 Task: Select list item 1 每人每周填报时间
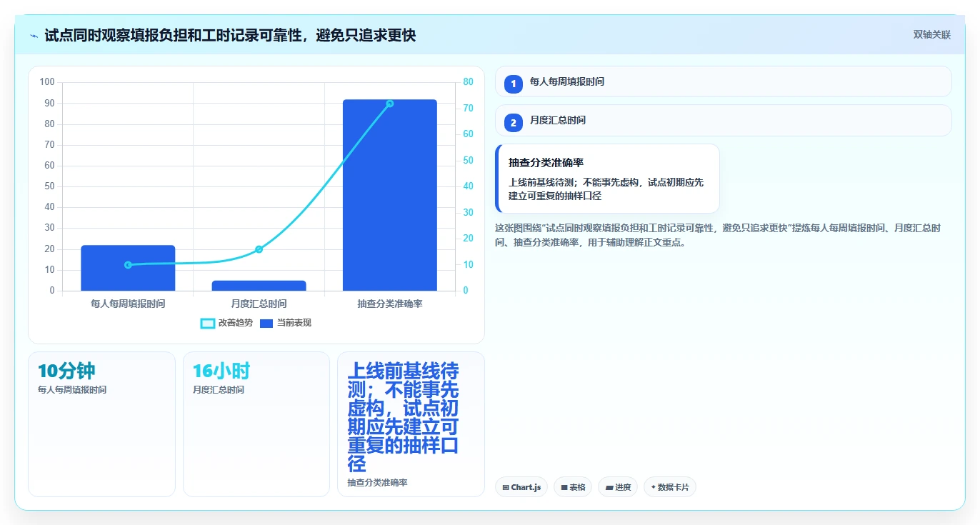pos(723,81)
